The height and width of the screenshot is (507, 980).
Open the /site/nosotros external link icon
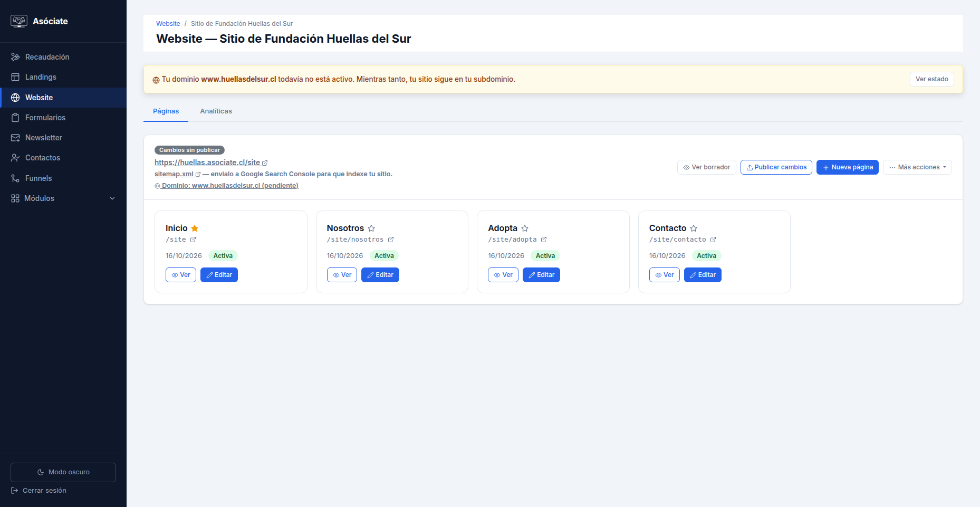coord(391,240)
